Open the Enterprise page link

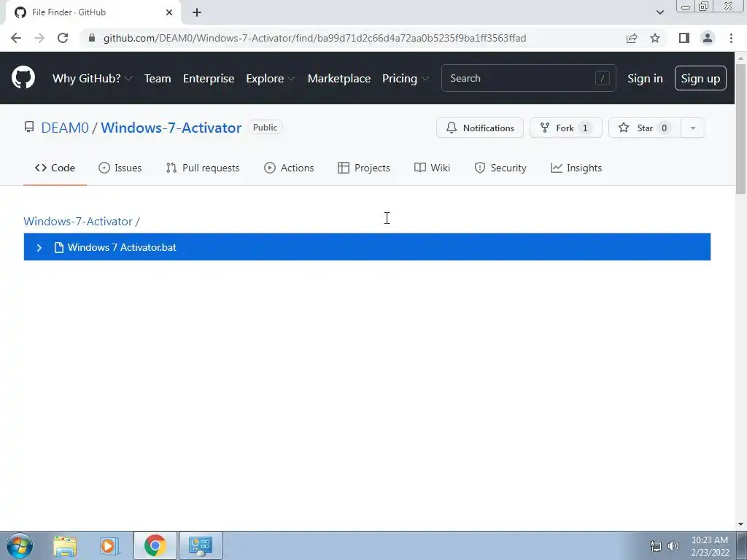(x=209, y=79)
